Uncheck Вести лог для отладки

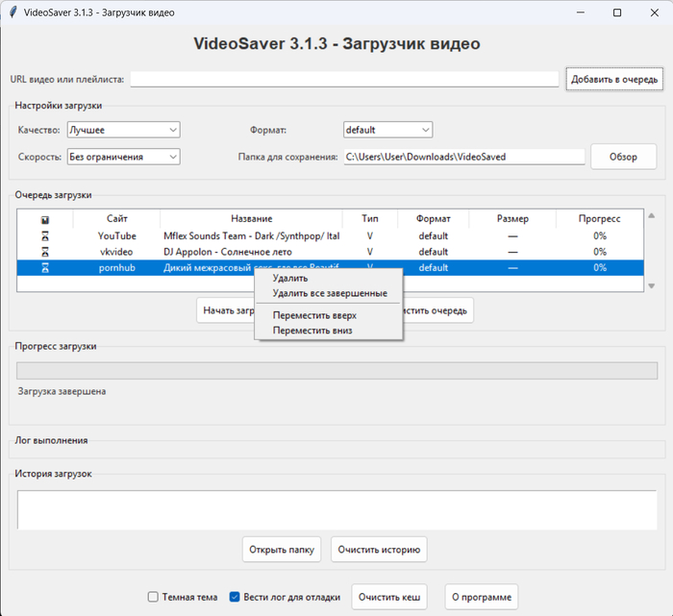click(235, 597)
